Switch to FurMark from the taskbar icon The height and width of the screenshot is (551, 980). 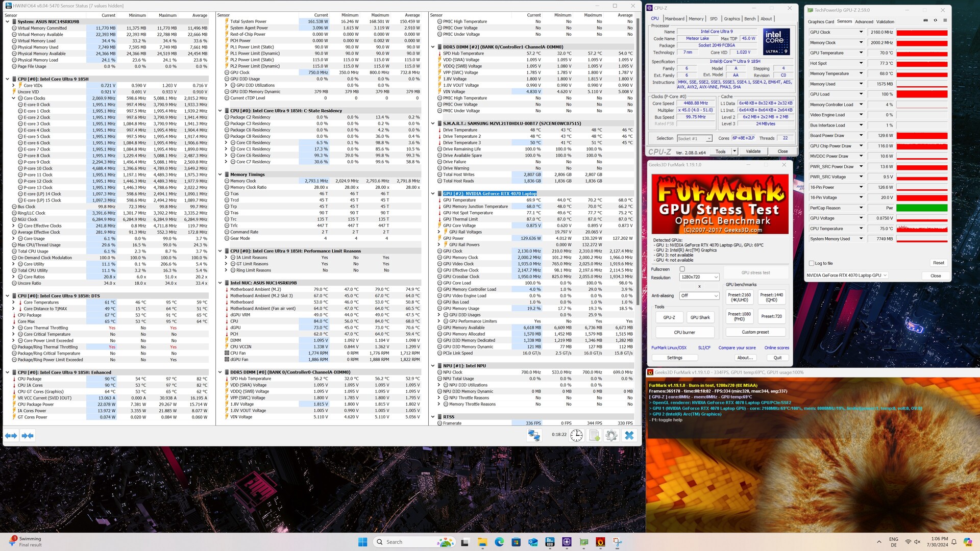pyautogui.click(x=601, y=542)
